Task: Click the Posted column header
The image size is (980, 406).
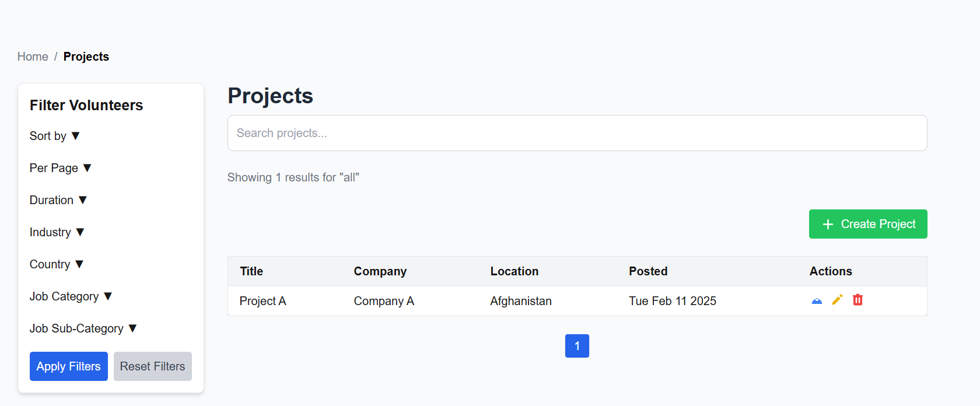Action: tap(647, 271)
